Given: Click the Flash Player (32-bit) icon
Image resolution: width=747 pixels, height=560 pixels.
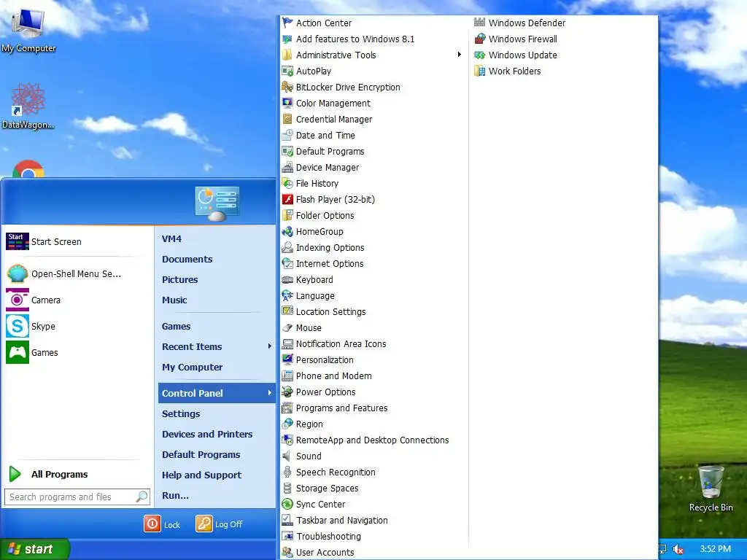Looking at the screenshot, I should tap(287, 200).
